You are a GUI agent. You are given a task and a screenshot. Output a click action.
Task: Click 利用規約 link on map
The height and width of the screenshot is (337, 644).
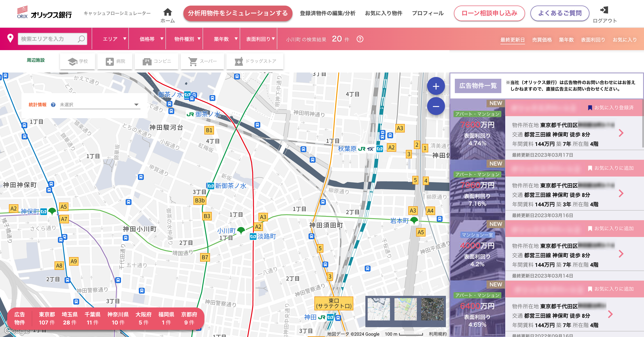coord(438,334)
